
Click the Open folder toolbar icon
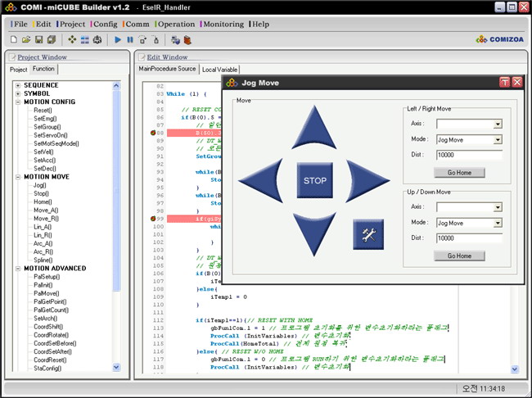coord(27,39)
